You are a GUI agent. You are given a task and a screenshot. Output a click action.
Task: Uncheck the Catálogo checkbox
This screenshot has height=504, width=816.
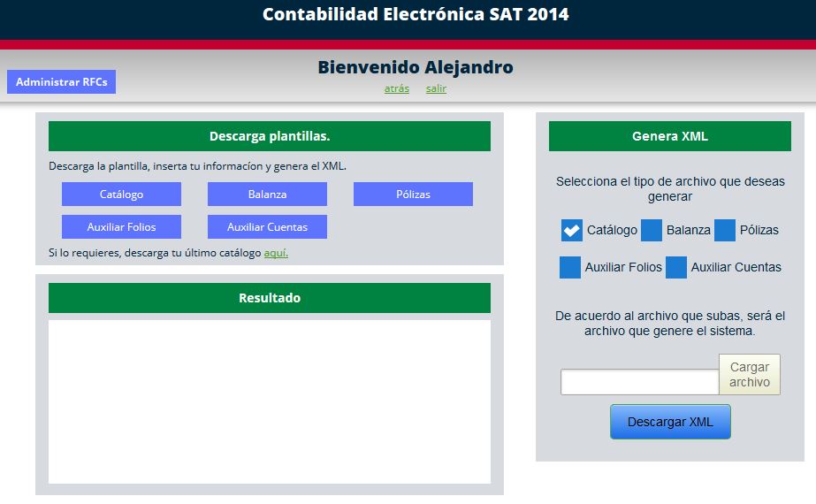point(571,230)
